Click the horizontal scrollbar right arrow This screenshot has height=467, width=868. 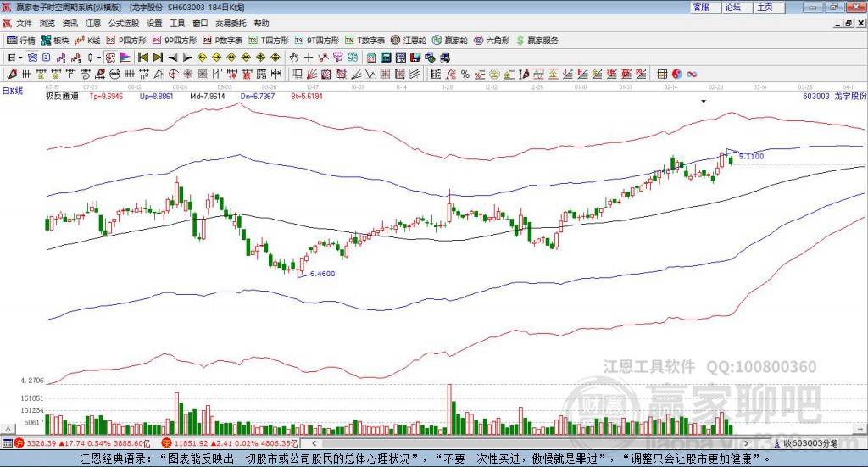click(x=746, y=443)
